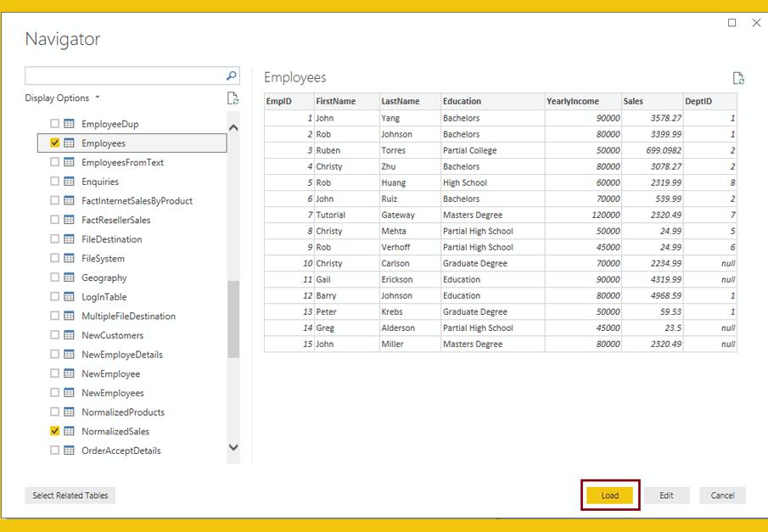Refresh the table list using the left pane icon
The height and width of the screenshot is (532, 768).
tap(233, 98)
